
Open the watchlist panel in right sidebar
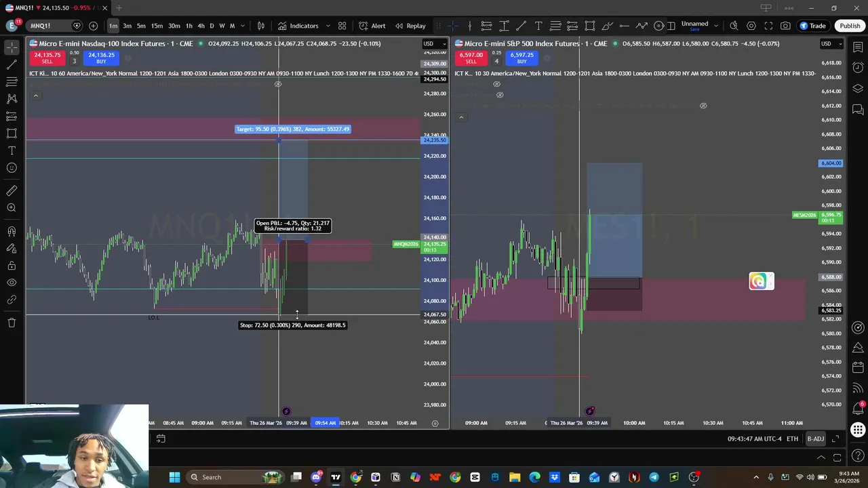click(x=858, y=47)
